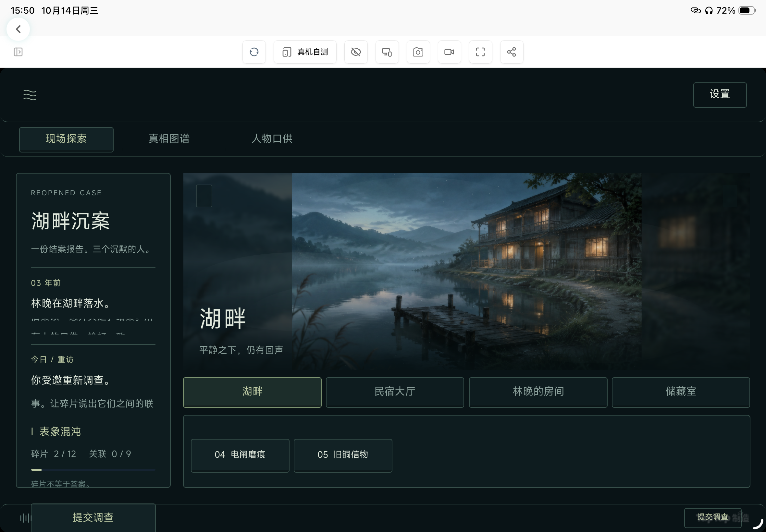Switch to 现场探索 tab
Screen dimensions: 766x532
click(66, 140)
